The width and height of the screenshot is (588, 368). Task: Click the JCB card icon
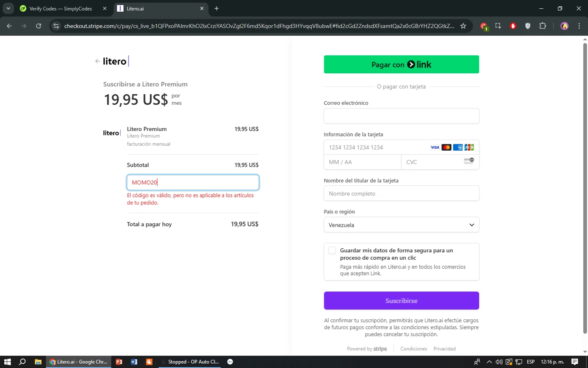click(x=469, y=148)
